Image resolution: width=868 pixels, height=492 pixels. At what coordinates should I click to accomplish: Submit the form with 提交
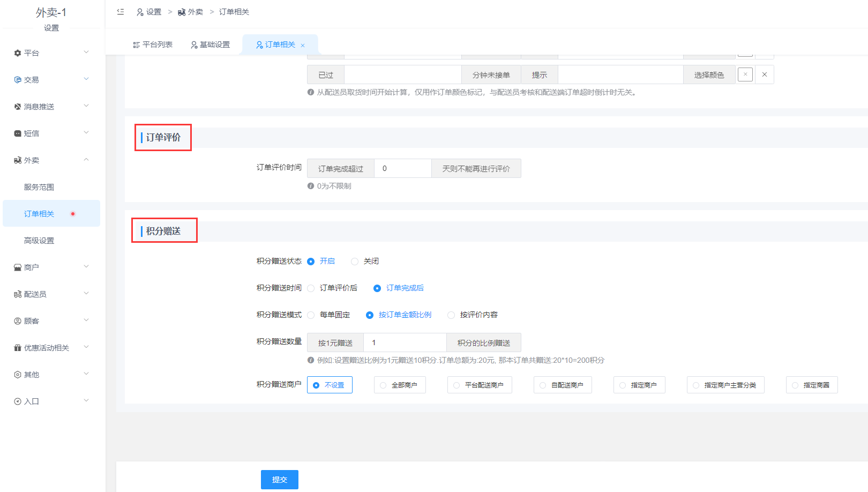280,480
